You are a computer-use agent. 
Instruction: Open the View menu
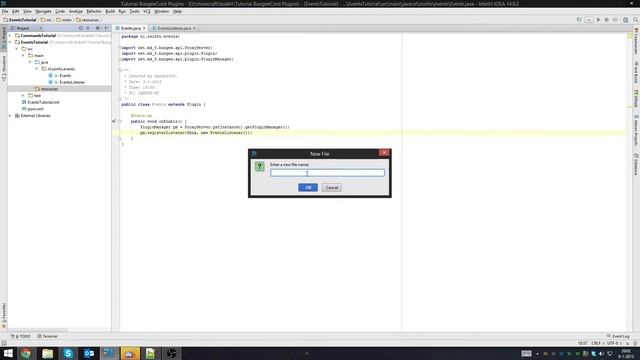click(x=27, y=11)
